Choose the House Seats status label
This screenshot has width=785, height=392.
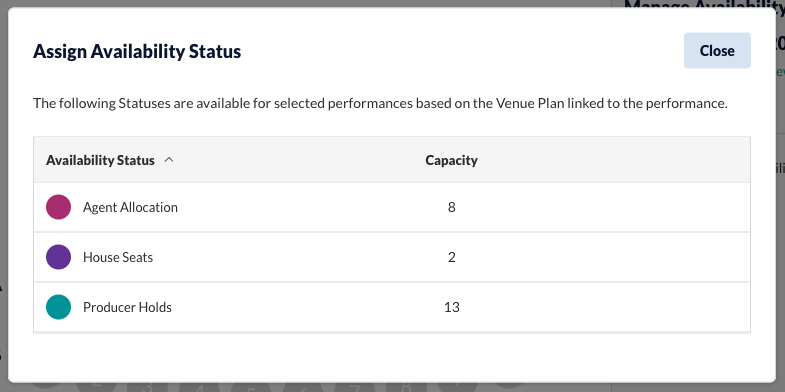coord(118,257)
